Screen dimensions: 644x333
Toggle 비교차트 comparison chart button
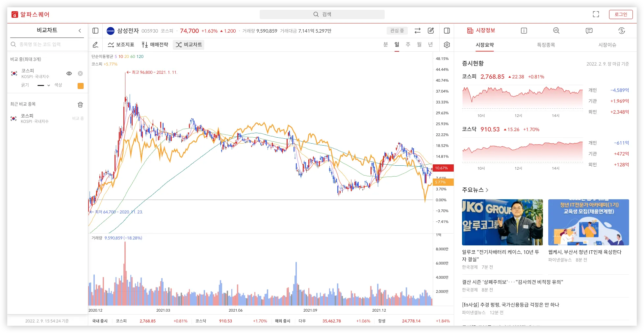coord(189,45)
